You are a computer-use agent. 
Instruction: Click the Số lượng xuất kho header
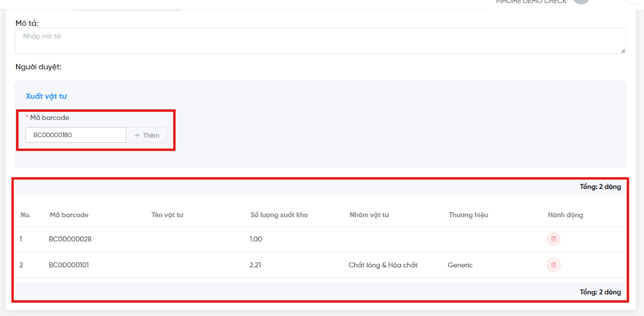click(279, 215)
